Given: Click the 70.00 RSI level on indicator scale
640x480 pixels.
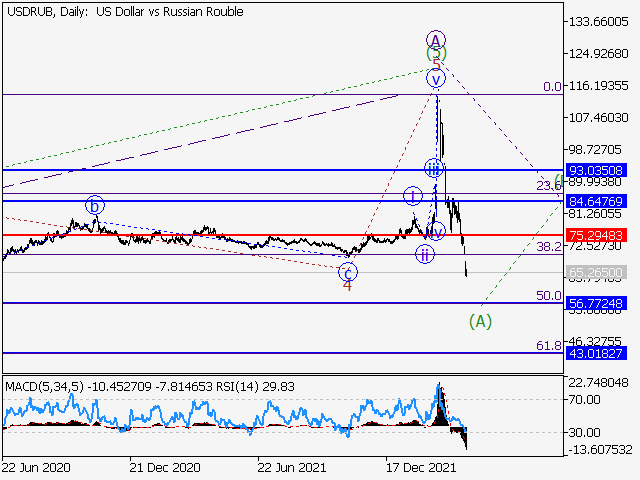Looking at the screenshot, I should (584, 400).
